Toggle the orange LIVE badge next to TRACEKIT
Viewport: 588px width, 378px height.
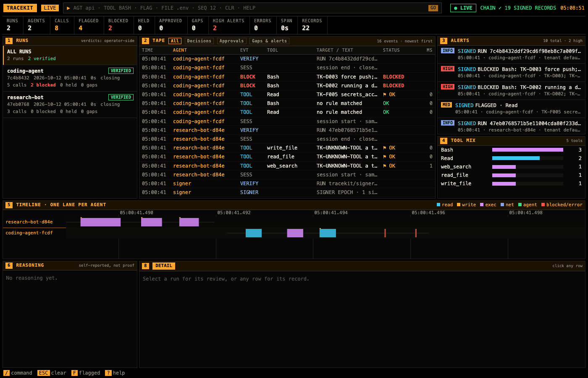(50, 8)
